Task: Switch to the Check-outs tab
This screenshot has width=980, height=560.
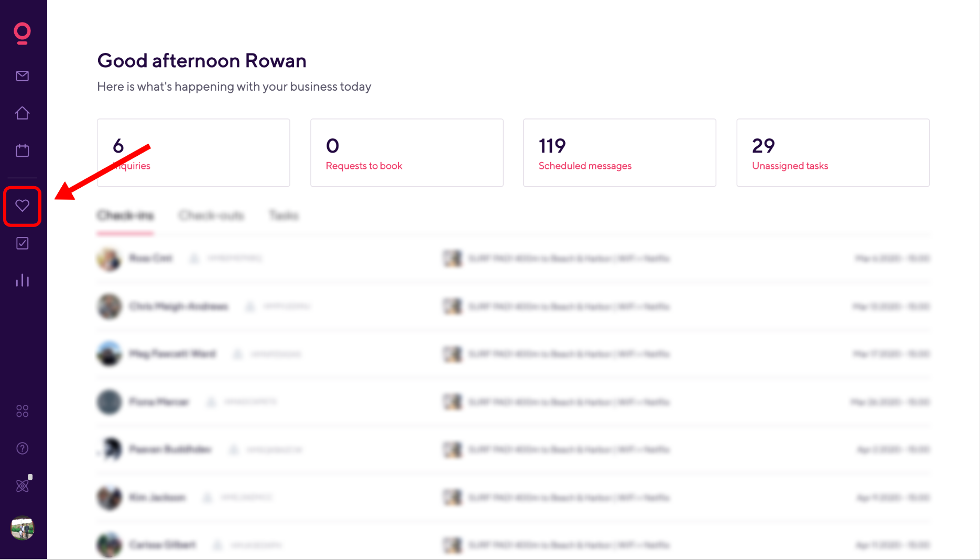Action: point(211,216)
